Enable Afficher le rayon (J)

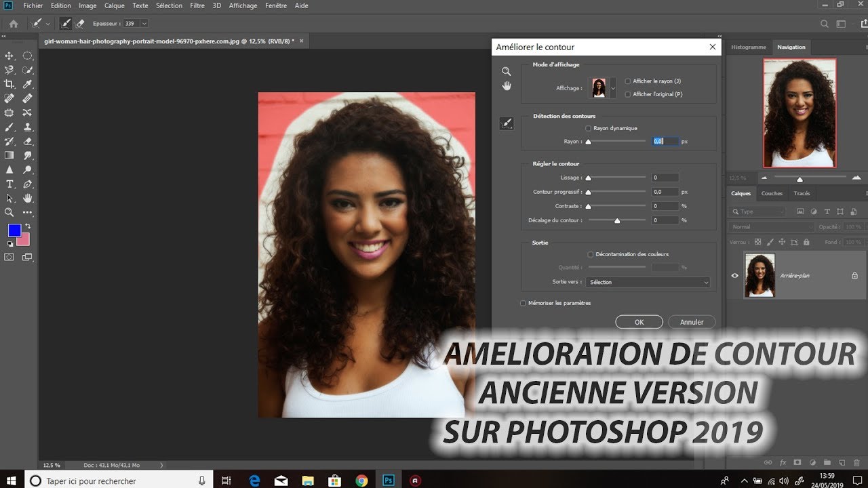pyautogui.click(x=628, y=81)
